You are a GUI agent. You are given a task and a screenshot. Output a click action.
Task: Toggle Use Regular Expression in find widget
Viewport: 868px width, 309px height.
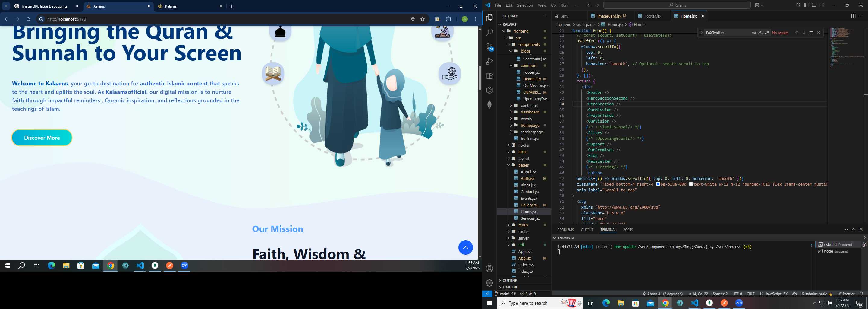[767, 33]
